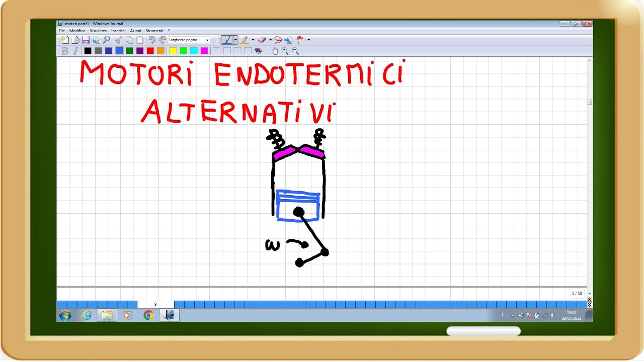Pick the gray ink color
The image size is (644, 362).
(98, 51)
